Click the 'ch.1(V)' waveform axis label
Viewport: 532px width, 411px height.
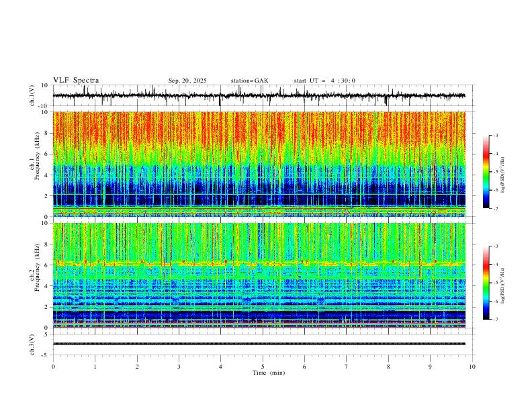coord(32,95)
